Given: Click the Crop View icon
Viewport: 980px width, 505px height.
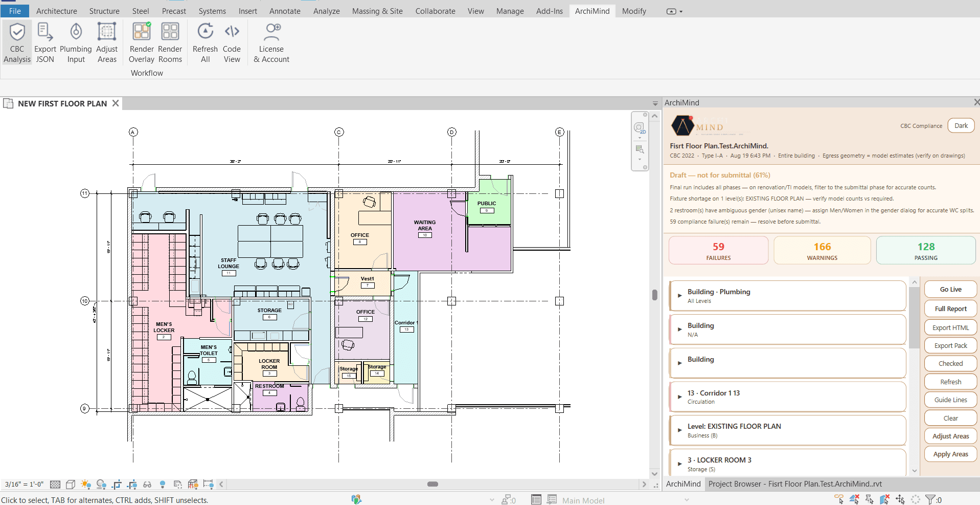Looking at the screenshot, I should coord(117,484).
